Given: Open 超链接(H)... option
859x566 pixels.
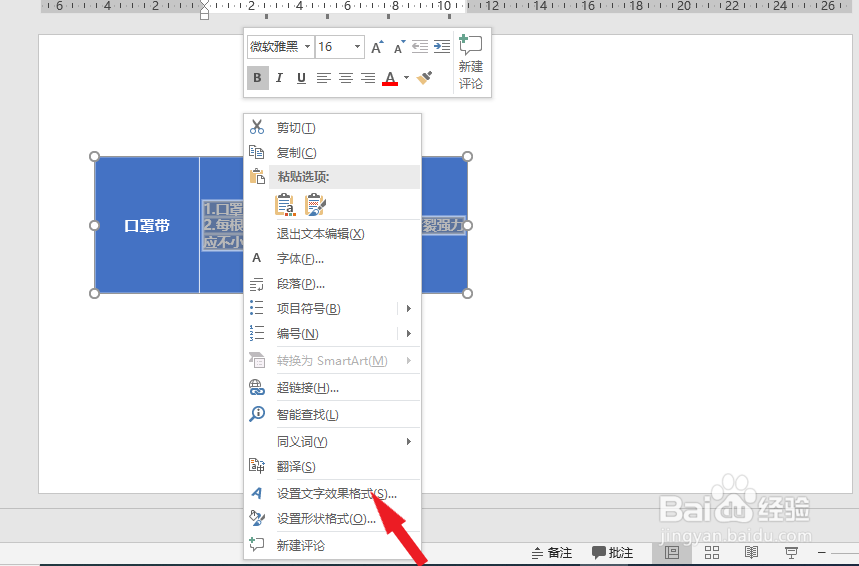Looking at the screenshot, I should pos(333,388).
